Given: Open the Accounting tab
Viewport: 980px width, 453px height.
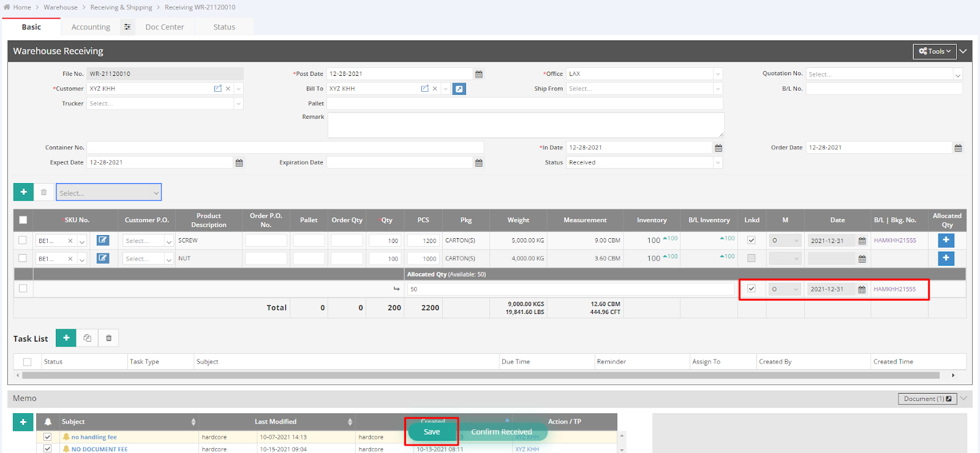Looking at the screenshot, I should click(91, 27).
